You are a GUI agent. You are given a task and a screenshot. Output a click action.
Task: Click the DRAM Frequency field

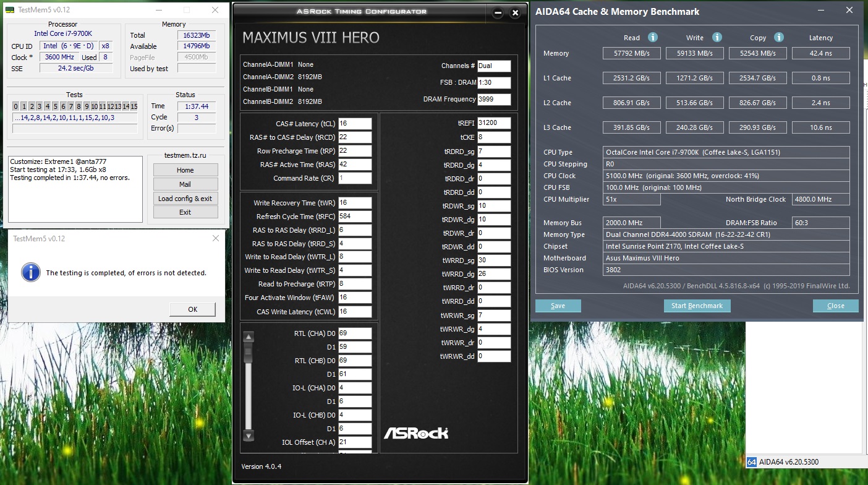tap(494, 99)
